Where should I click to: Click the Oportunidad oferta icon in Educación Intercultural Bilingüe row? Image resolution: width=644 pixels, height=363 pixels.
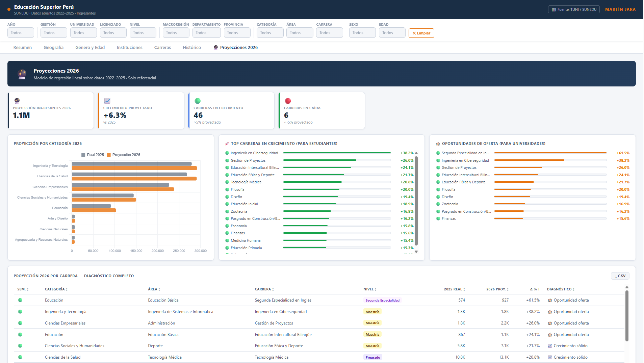(x=550, y=335)
